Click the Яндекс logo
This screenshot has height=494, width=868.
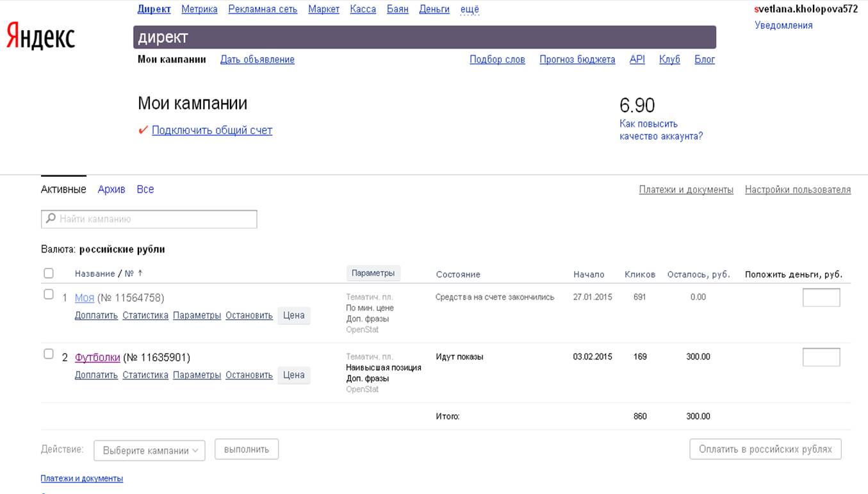(40, 36)
